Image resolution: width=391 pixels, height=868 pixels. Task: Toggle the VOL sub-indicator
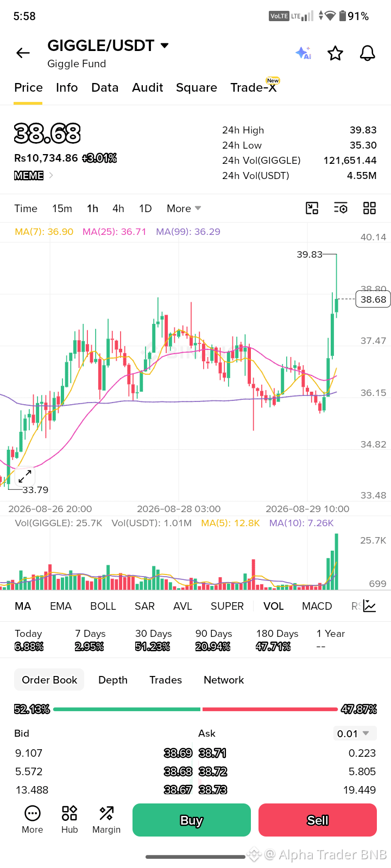tap(274, 606)
